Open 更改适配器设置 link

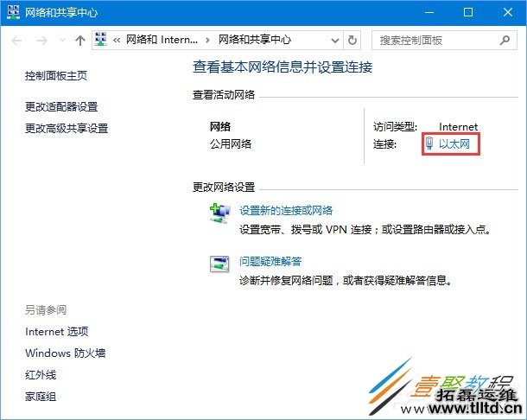(61, 107)
